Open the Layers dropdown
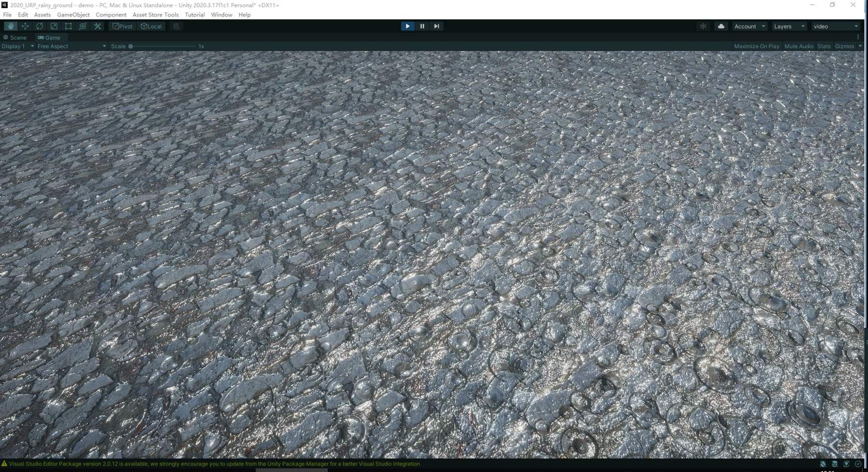 (789, 26)
